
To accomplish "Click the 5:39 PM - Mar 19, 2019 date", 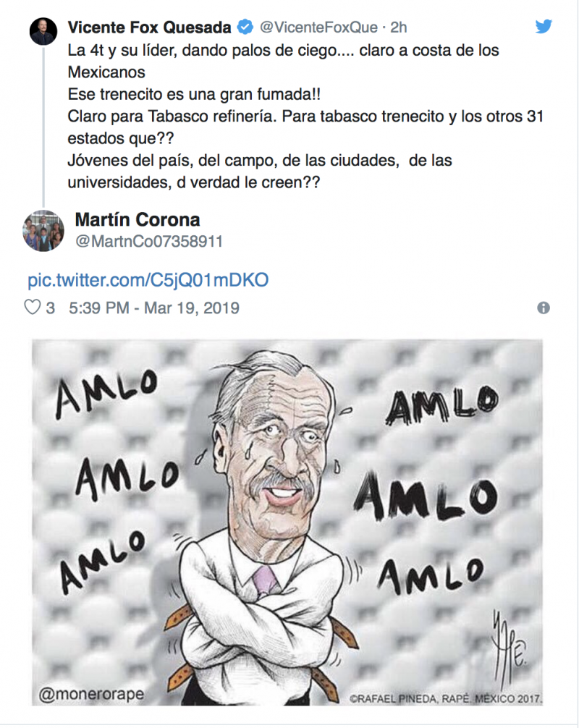I will (154, 308).
